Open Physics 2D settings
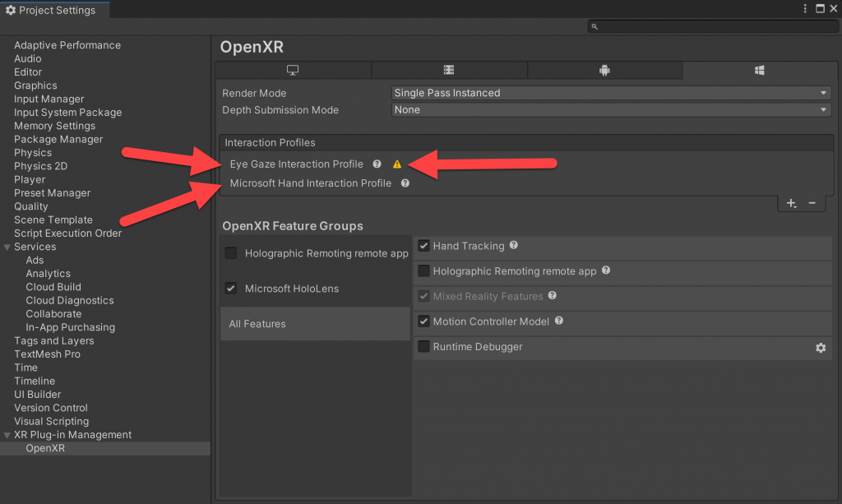 (x=41, y=166)
